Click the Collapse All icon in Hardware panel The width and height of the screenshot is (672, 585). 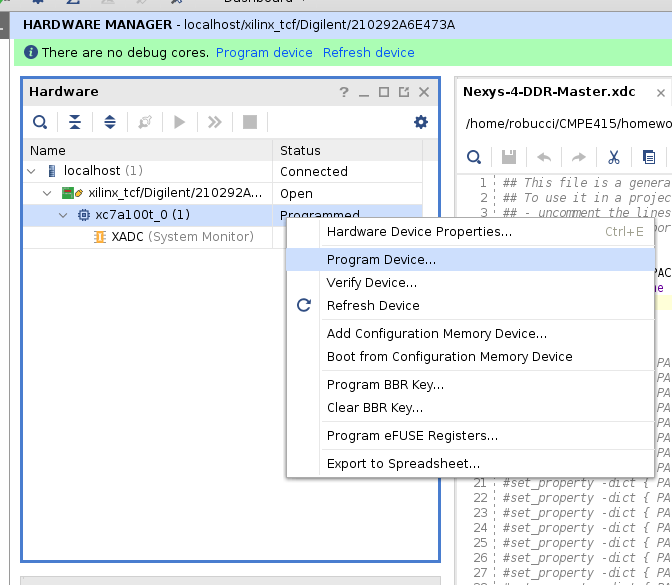click(x=75, y=122)
